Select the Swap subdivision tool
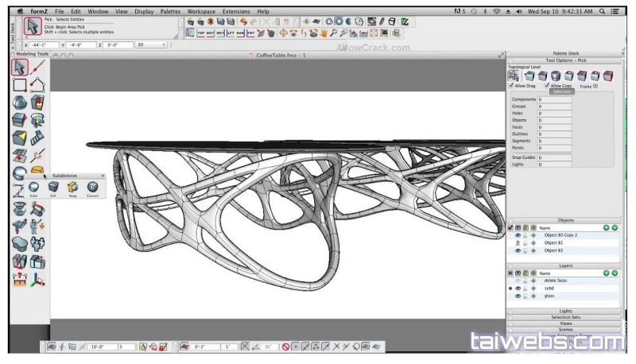Image resolution: width=636 pixels, height=364 pixels. pos(73,186)
